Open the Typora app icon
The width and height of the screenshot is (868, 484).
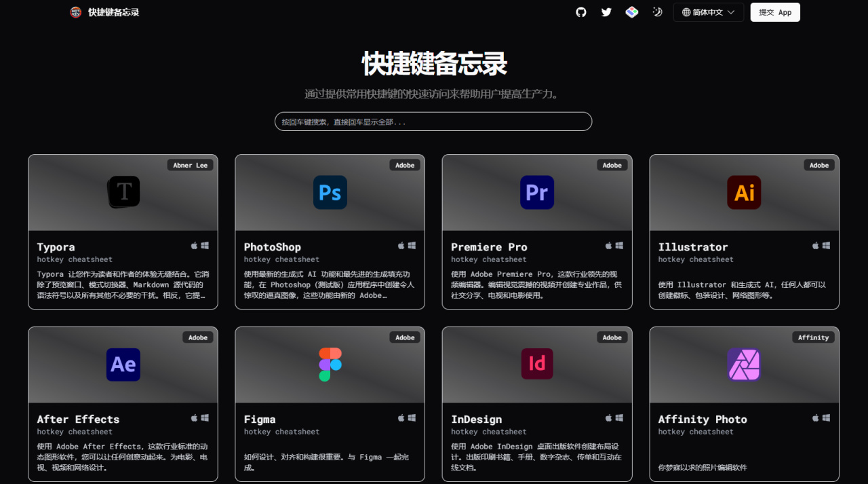[x=124, y=192]
